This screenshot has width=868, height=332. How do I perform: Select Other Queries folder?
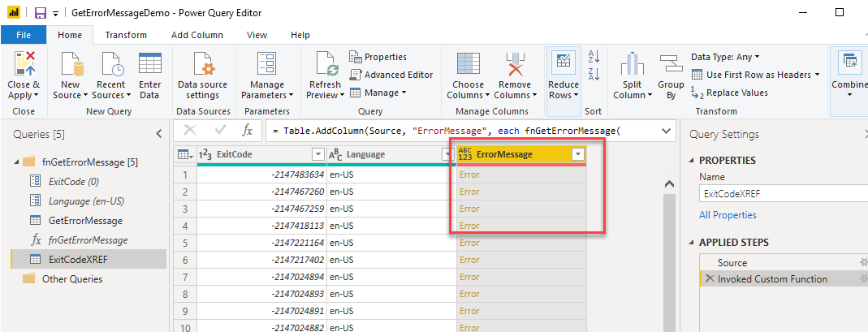72,279
